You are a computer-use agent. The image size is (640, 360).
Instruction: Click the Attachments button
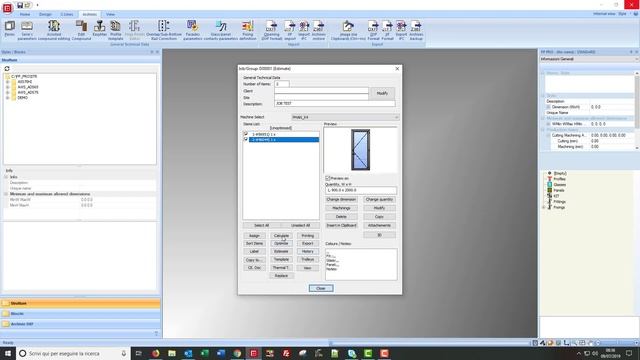[x=379, y=225]
